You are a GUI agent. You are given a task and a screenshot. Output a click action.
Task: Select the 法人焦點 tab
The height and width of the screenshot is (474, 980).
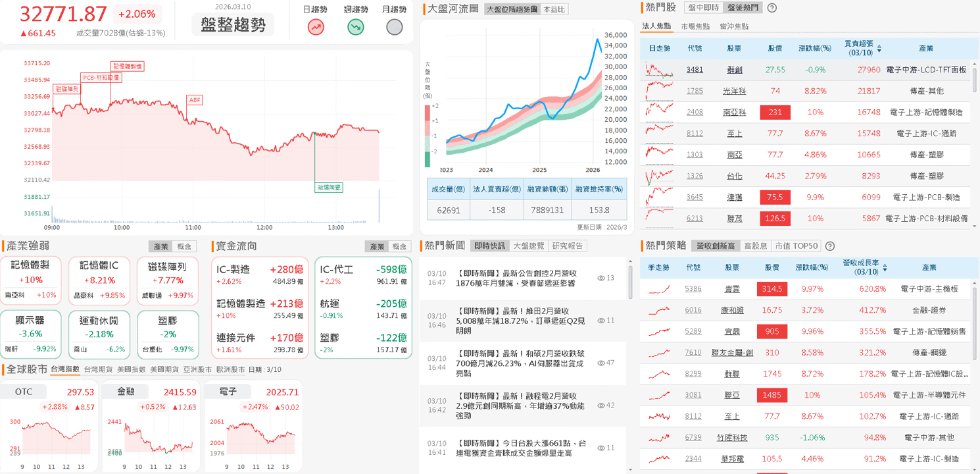pyautogui.click(x=656, y=26)
